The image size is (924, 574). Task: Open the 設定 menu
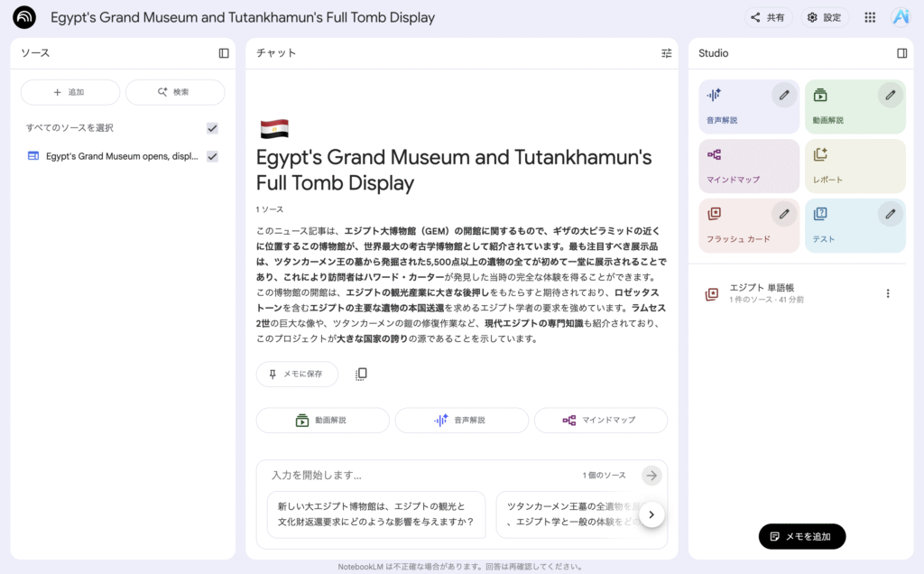[x=824, y=17]
